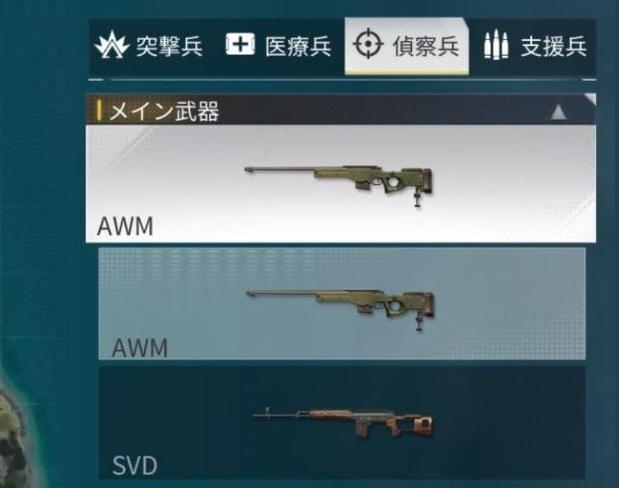
Task: Click the SVD rifle image
Action: point(343,424)
